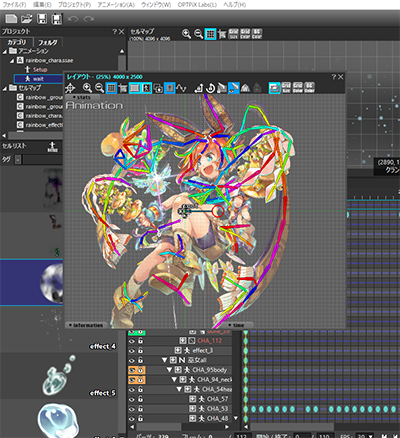Click the Setup pose icon in Cell List panel
400x438 pixels.
[52, 146]
